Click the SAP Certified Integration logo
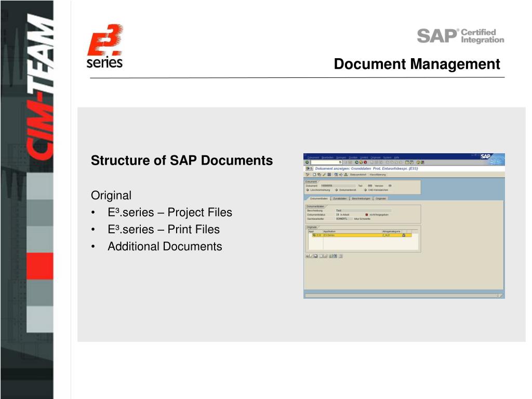The height and width of the screenshot is (399, 532). click(460, 36)
